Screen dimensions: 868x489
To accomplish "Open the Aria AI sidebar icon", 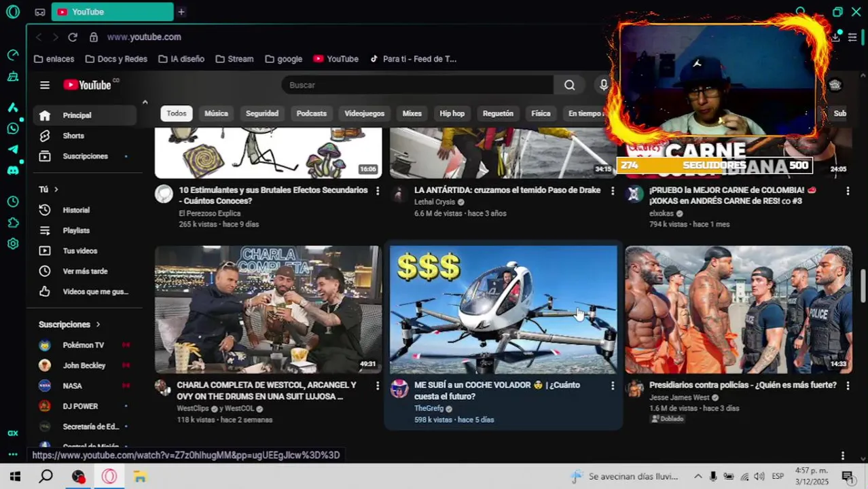I will click(12, 107).
